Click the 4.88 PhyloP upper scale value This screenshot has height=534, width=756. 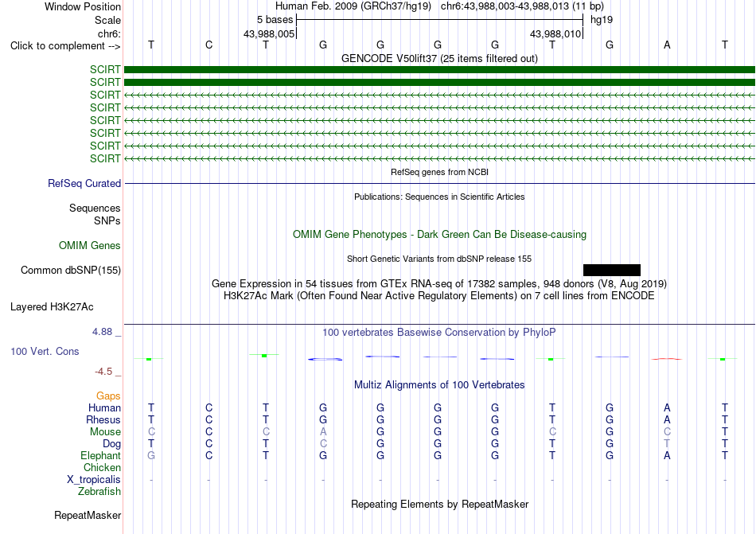coord(102,332)
